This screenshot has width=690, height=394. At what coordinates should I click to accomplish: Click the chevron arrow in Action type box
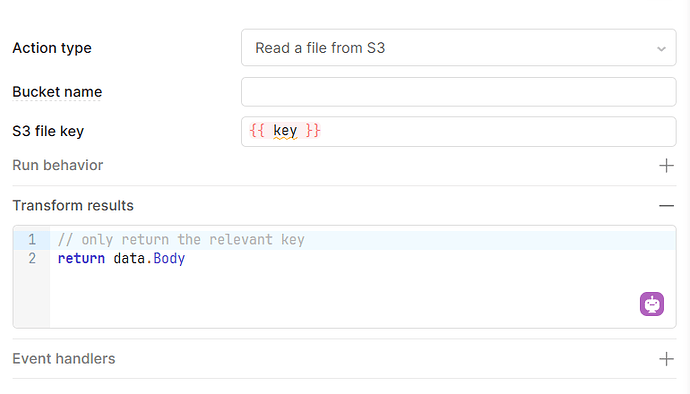661,48
